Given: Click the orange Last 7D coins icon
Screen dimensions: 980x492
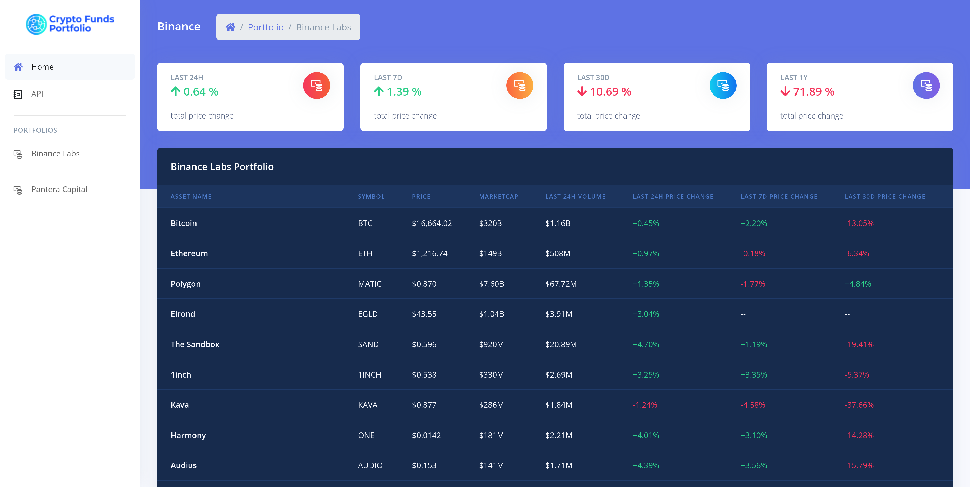Looking at the screenshot, I should [519, 85].
